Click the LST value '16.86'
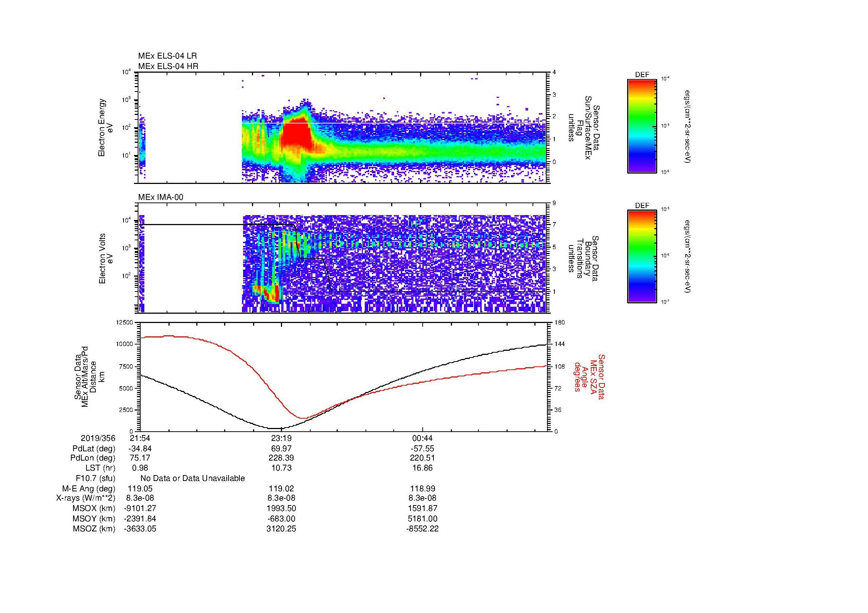The height and width of the screenshot is (613, 868). pyautogui.click(x=422, y=468)
